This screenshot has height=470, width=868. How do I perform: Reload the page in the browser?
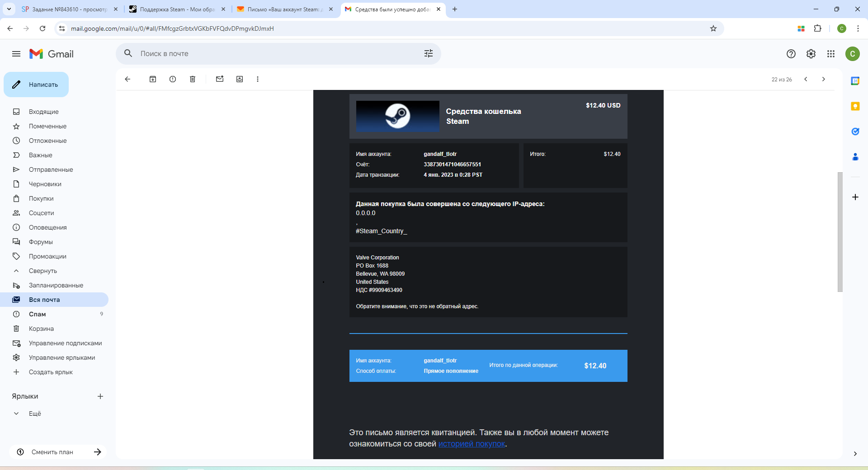point(42,28)
